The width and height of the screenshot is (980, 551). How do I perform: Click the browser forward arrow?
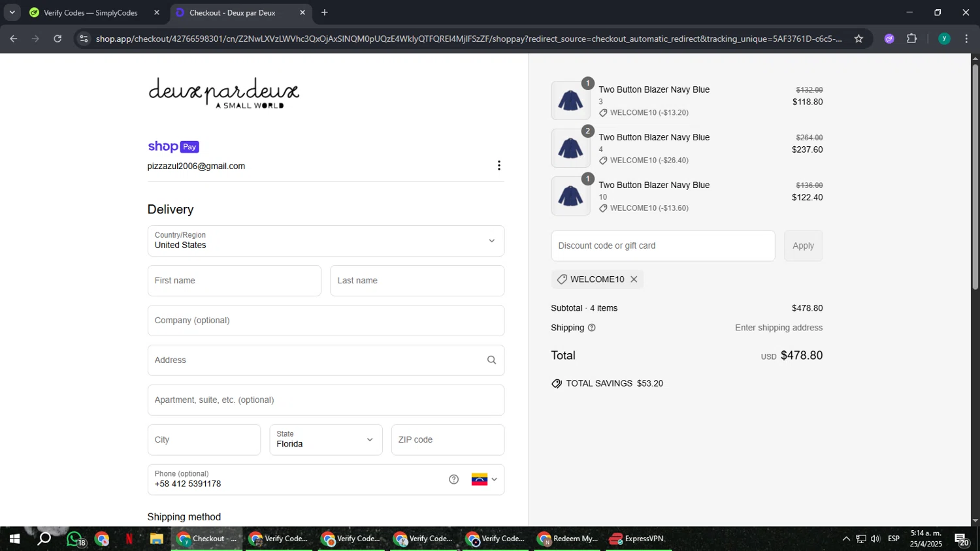35,39
